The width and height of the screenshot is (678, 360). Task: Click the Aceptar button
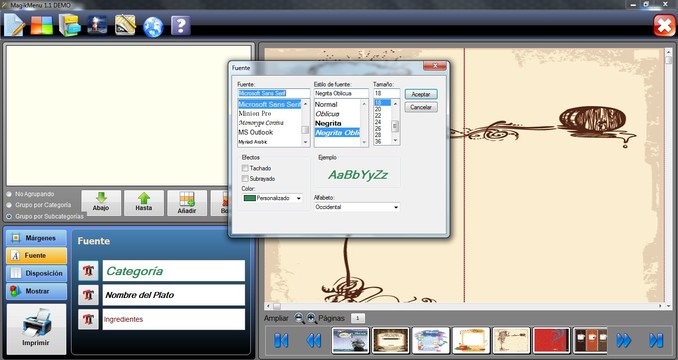click(x=421, y=94)
